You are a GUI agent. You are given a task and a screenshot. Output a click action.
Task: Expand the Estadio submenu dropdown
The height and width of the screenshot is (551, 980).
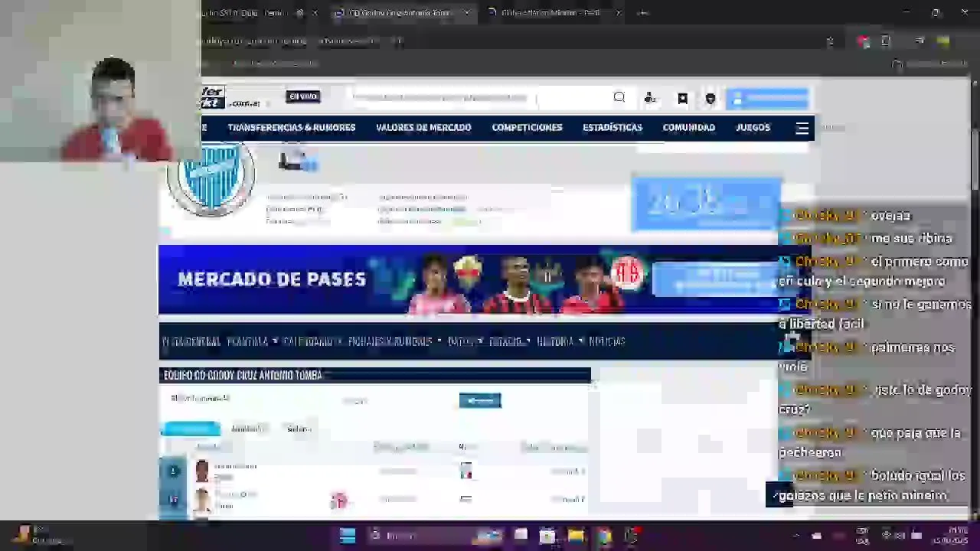click(x=509, y=342)
